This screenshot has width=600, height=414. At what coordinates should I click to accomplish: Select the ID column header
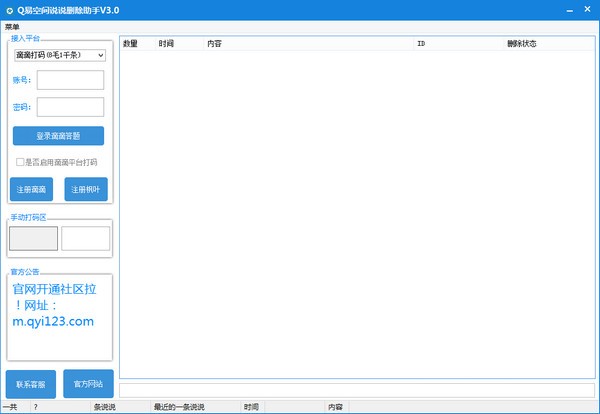click(421, 44)
